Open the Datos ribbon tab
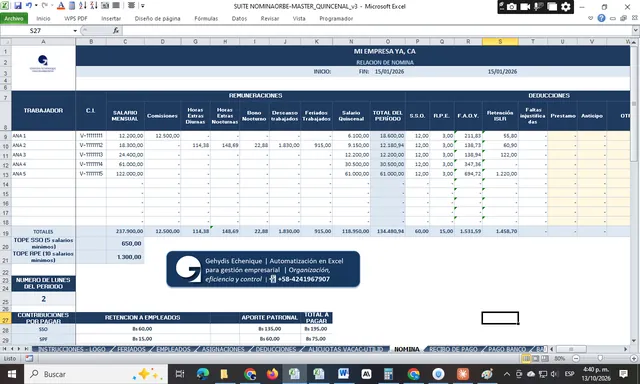Viewport: 640px width, 384px height. (239, 18)
